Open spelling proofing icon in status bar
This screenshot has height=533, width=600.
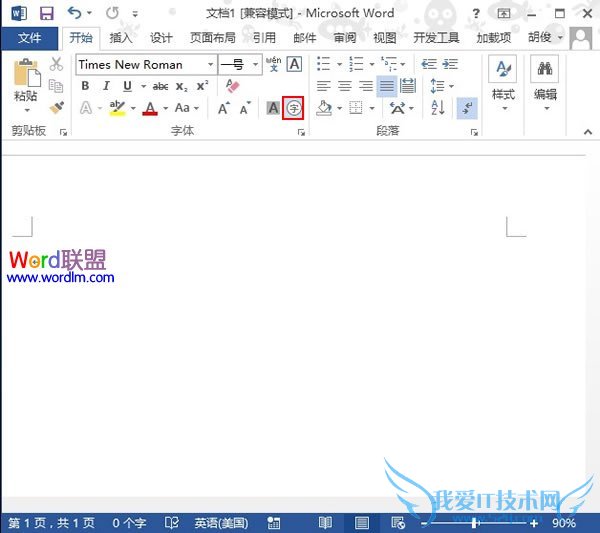pos(172,523)
